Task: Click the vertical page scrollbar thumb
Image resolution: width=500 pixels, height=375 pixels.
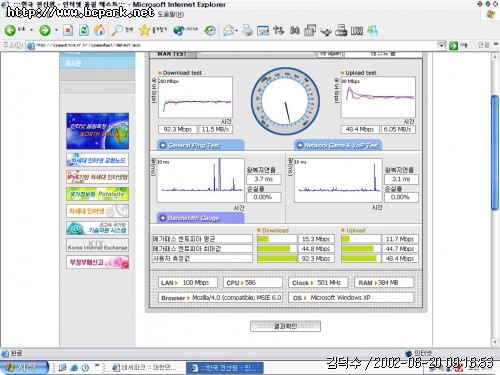Action: [x=495, y=153]
